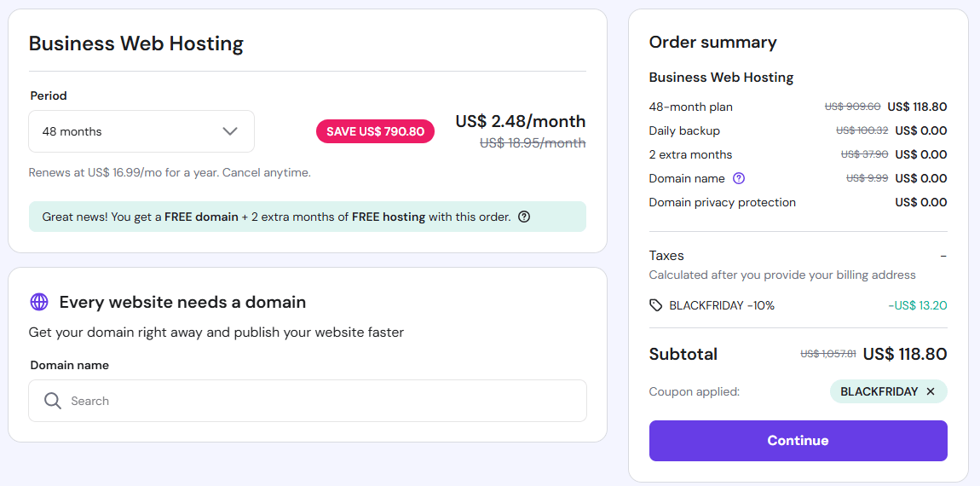This screenshot has width=980, height=486.
Task: Click the Domain privacy protection line item
Action: [x=722, y=202]
